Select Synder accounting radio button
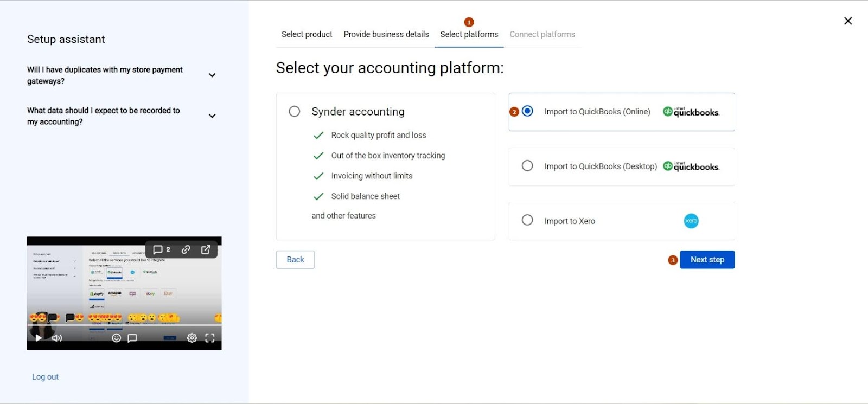Image resolution: width=868 pixels, height=404 pixels. [x=295, y=111]
